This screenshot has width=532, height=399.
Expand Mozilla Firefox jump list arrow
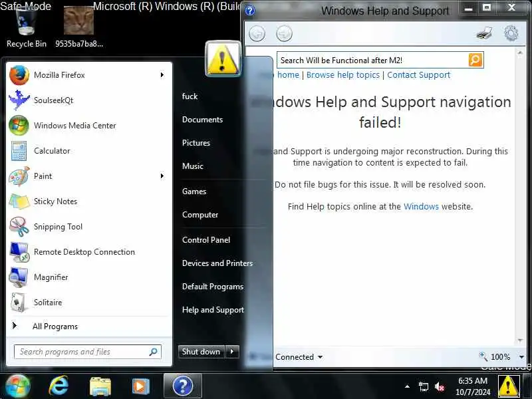162,75
